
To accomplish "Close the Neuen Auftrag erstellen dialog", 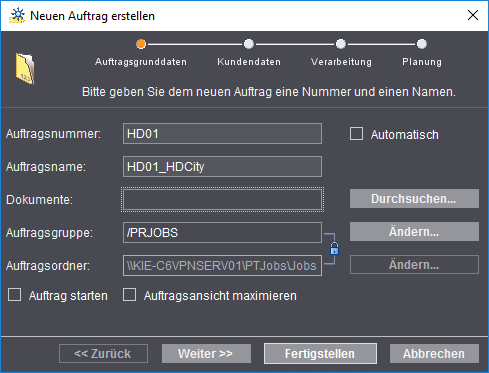I will point(473,15).
